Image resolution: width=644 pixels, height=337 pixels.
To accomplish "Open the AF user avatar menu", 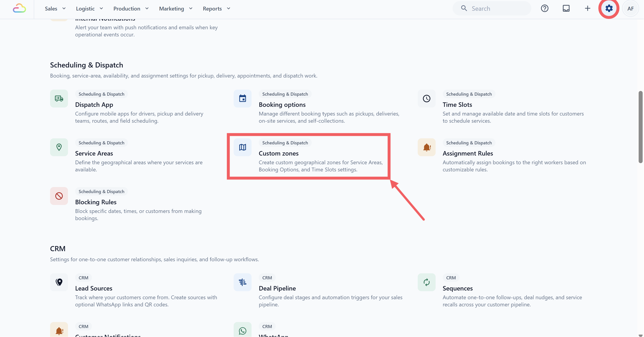I will click(630, 8).
